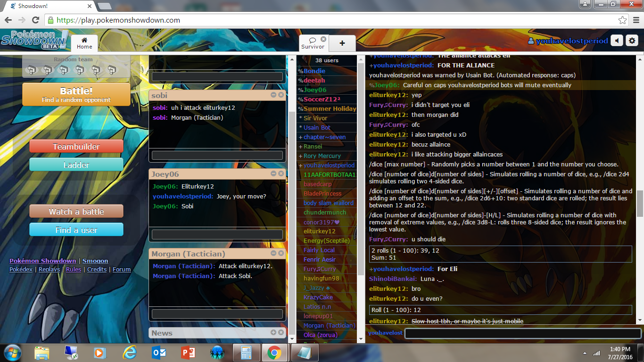
Task: Select body slam wailord in the user list
Action: (x=327, y=203)
